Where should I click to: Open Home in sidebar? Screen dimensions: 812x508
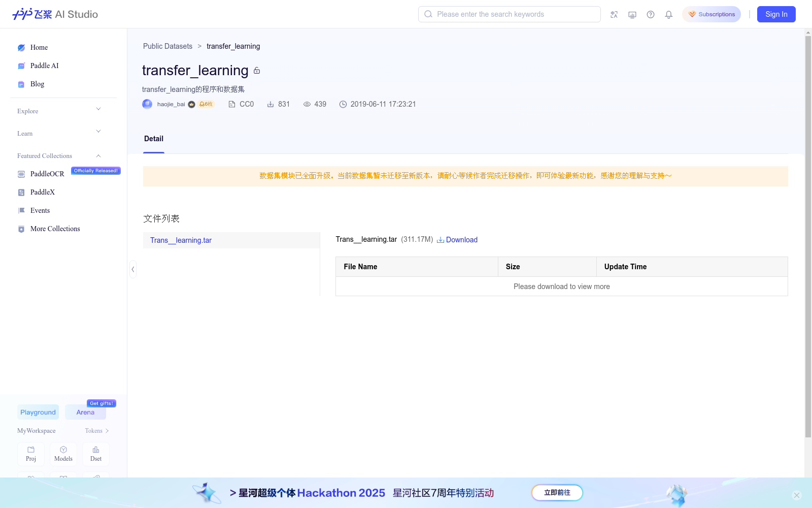point(39,48)
